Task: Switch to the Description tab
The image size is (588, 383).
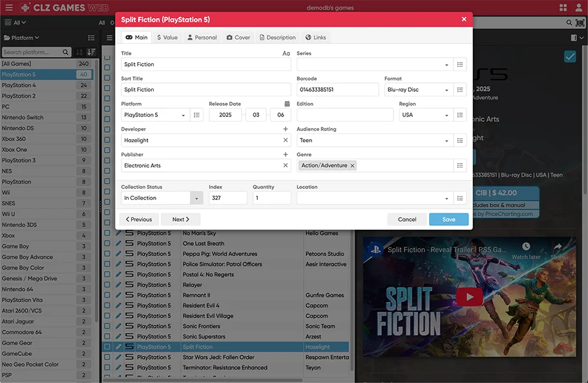Action: click(x=277, y=37)
